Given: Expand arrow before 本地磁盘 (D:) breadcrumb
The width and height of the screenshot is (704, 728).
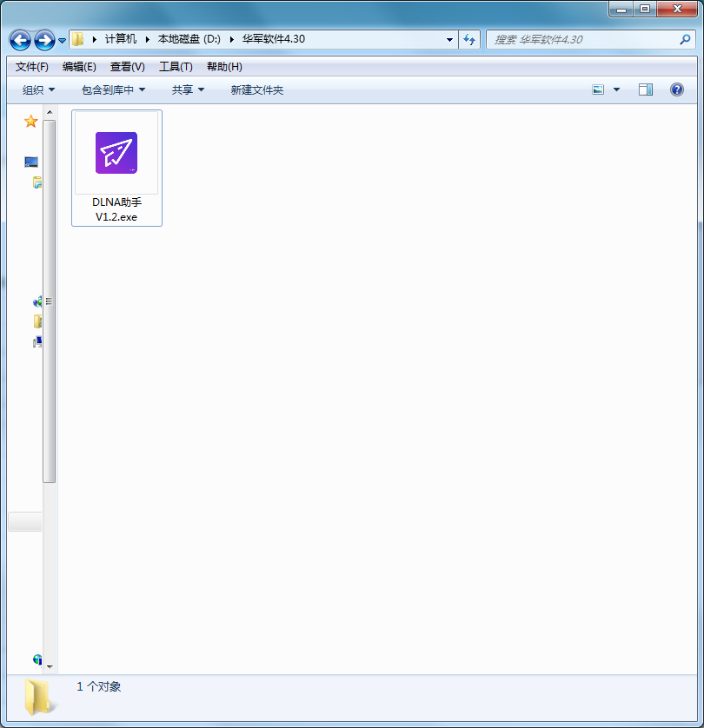Looking at the screenshot, I should (x=147, y=39).
